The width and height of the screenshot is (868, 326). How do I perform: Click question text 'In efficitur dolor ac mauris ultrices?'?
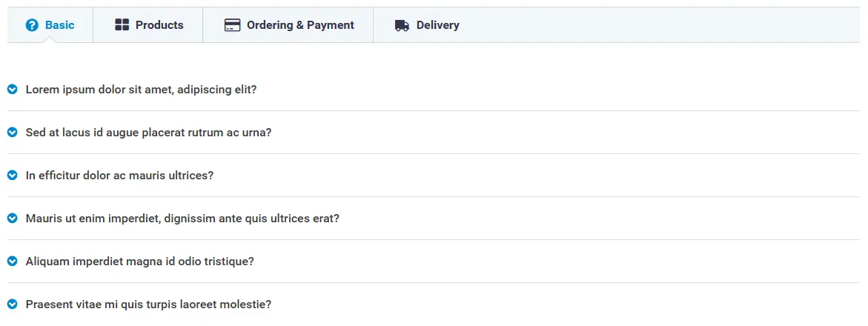tap(119, 176)
